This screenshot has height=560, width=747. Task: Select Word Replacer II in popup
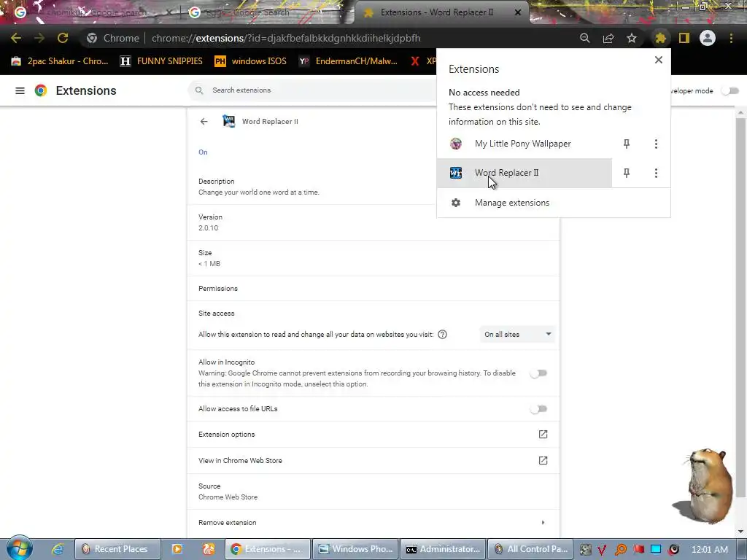524,173
